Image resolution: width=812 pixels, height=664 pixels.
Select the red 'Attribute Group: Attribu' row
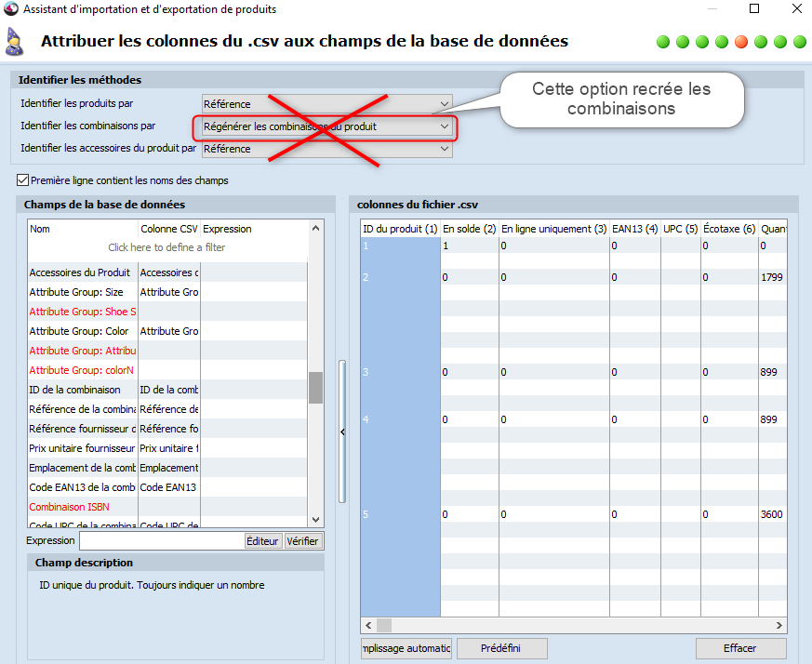tap(167, 351)
